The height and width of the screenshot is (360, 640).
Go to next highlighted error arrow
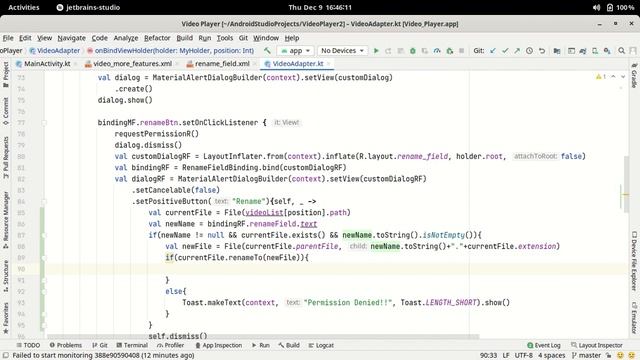pos(623,77)
